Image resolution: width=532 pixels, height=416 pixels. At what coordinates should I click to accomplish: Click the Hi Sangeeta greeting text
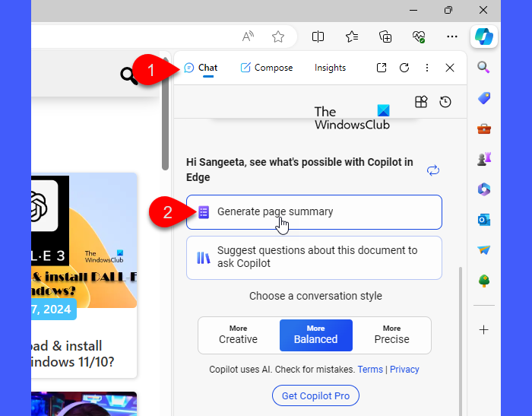(x=299, y=170)
